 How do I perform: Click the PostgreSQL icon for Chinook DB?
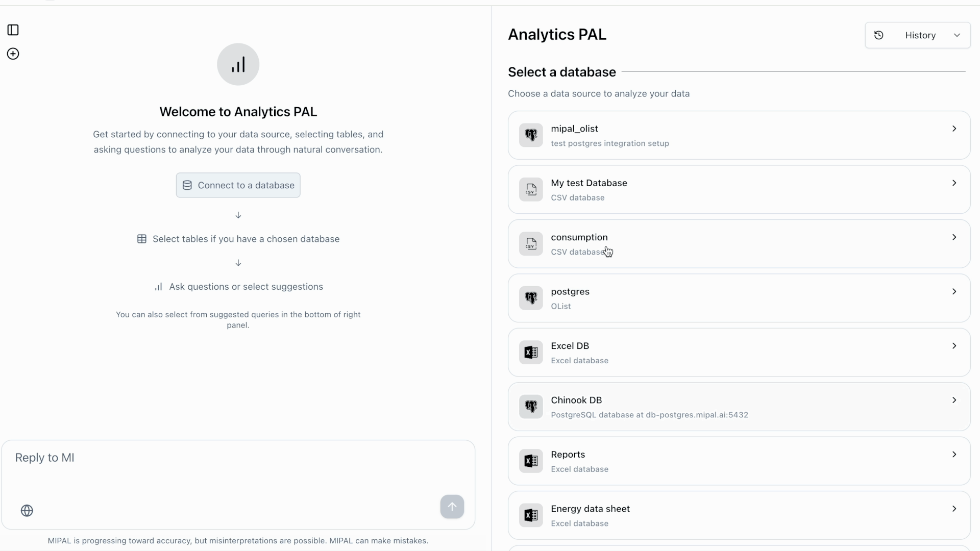530,407
